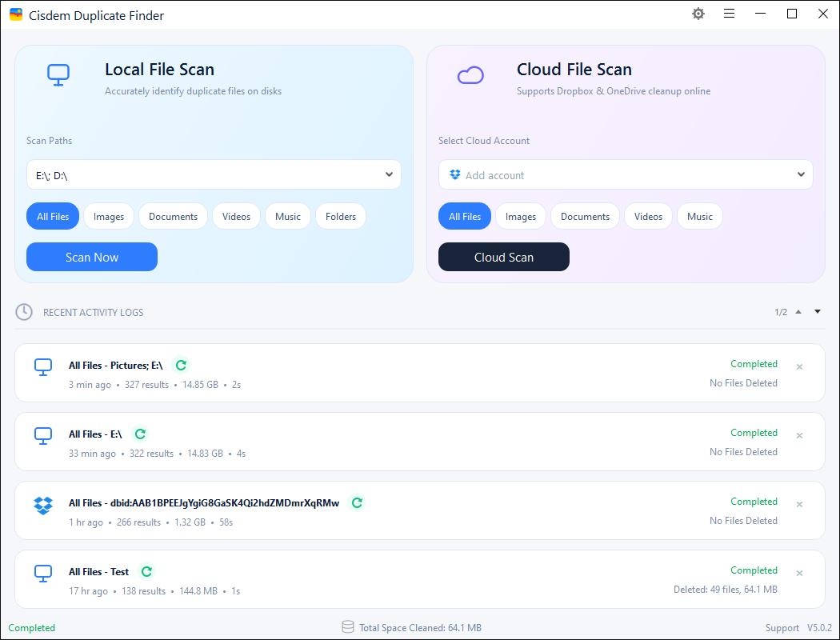
Task: Click monitor icon of All Files - Test log
Action: 43,574
